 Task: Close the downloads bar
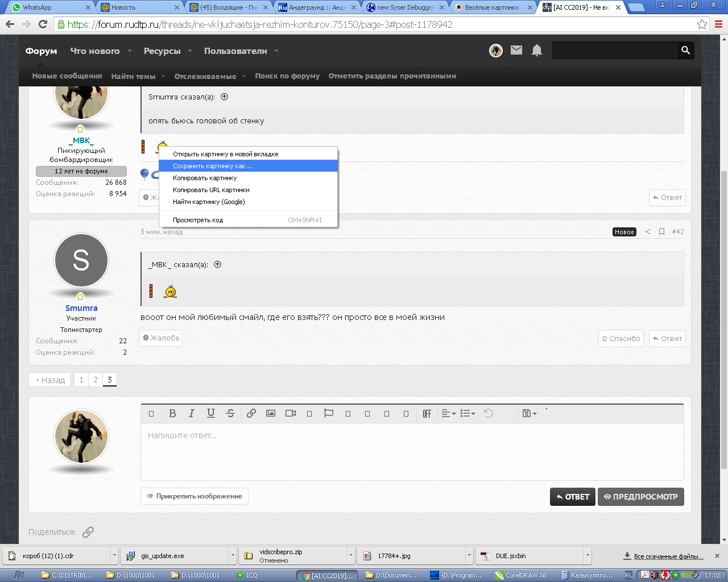pyautogui.click(x=717, y=556)
